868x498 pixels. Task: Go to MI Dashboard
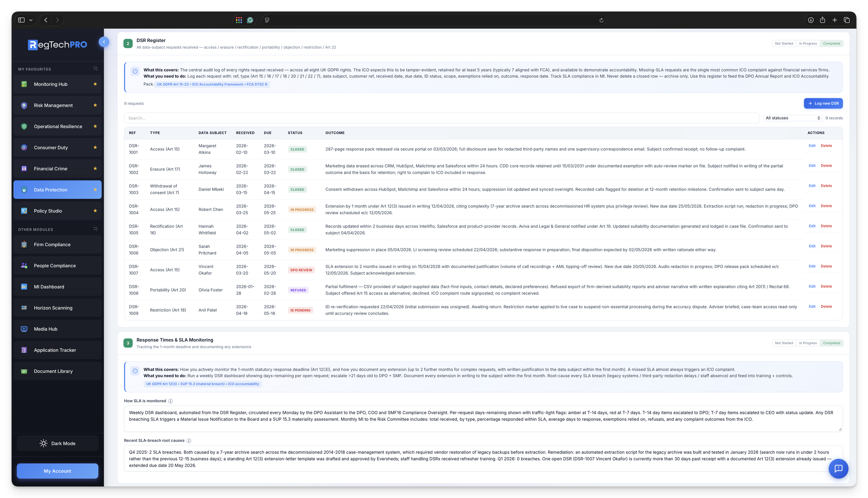click(58, 287)
